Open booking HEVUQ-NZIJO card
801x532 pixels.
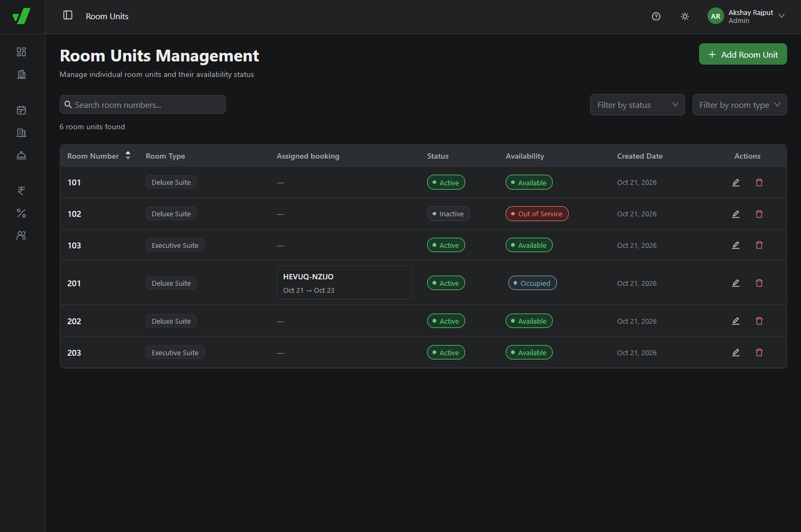pos(344,283)
